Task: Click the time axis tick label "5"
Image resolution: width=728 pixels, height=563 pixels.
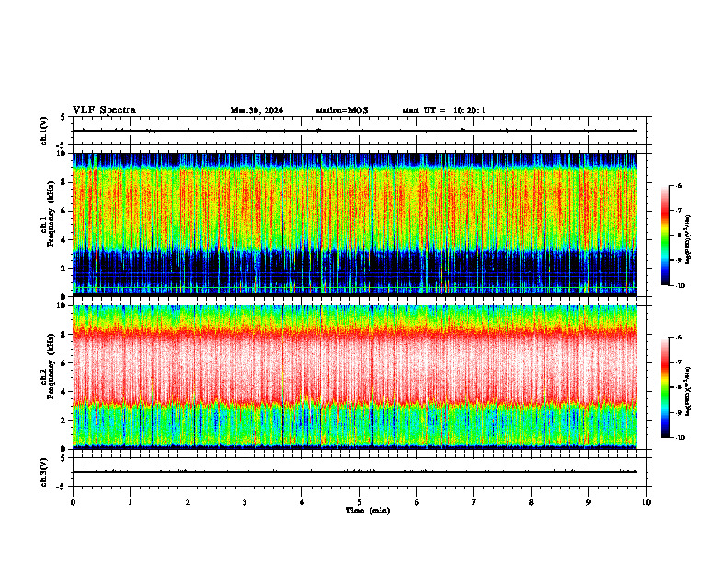Action: pyautogui.click(x=359, y=502)
